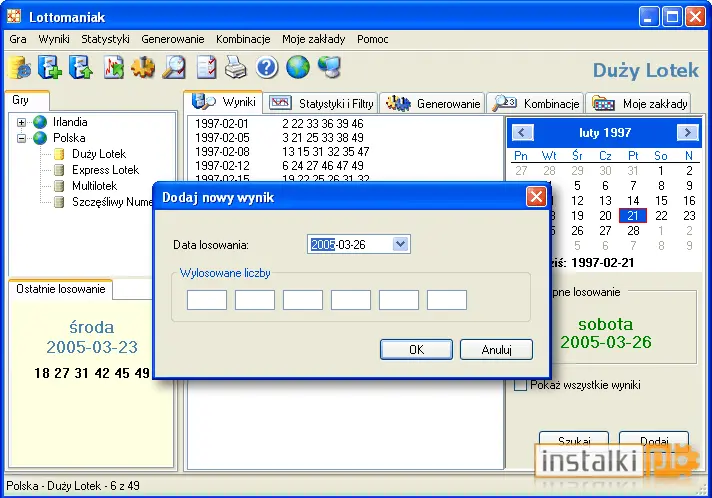Click the globe icon in toolbar
712x498 pixels.
pyautogui.click(x=298, y=68)
